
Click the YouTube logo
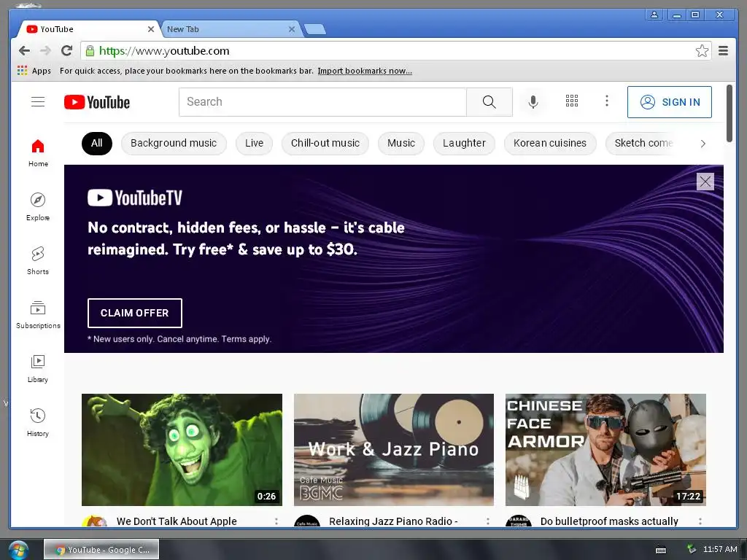click(x=97, y=102)
